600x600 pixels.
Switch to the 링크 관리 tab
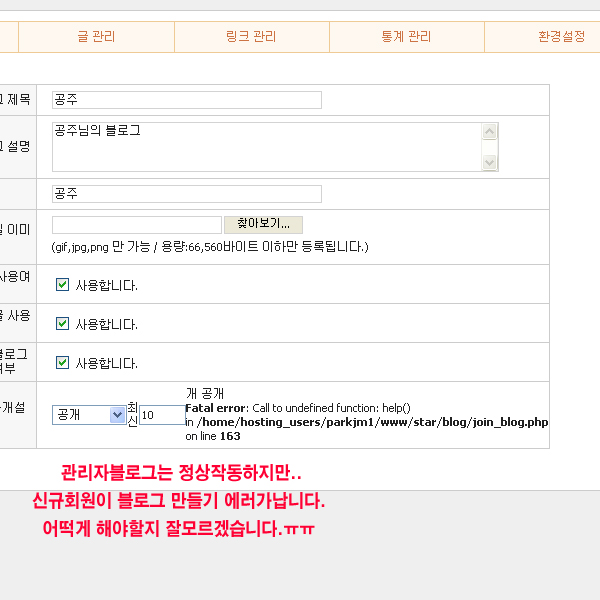point(251,37)
